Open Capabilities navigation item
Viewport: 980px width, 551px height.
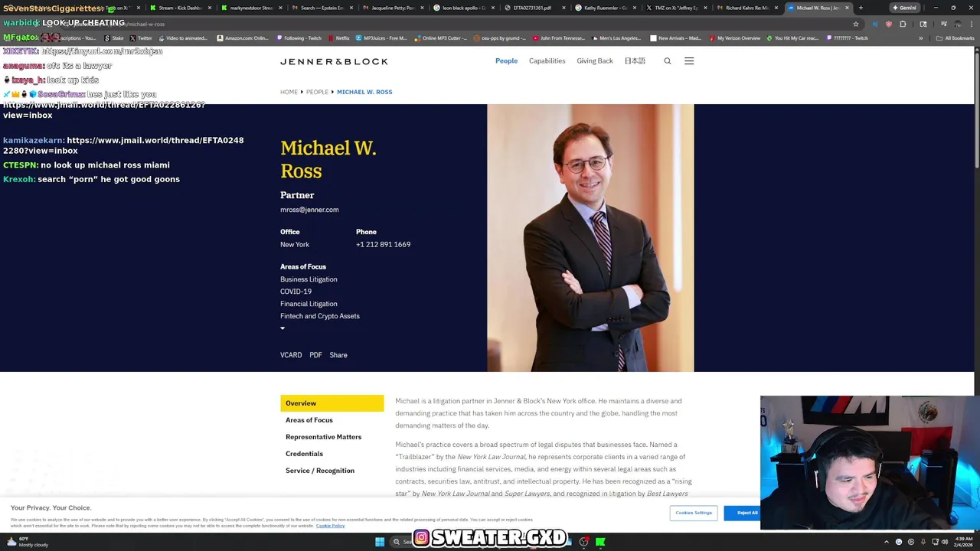[547, 61]
